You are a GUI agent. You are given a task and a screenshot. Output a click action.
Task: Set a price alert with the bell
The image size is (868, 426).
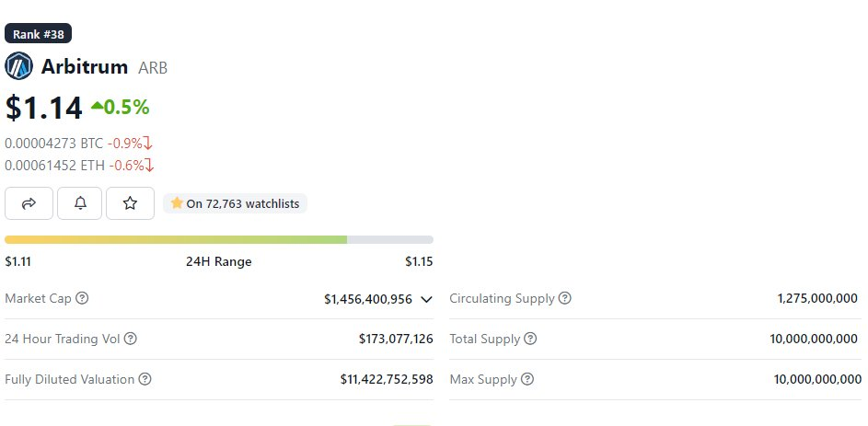click(79, 203)
